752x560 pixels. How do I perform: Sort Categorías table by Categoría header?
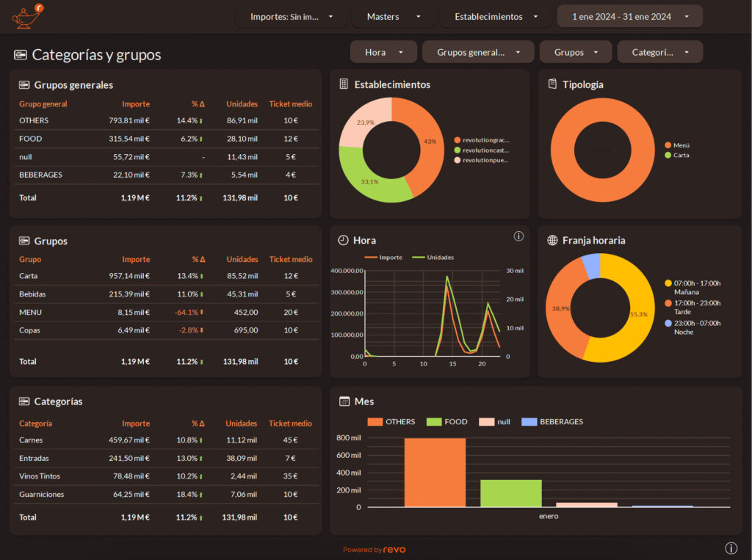[35, 423]
